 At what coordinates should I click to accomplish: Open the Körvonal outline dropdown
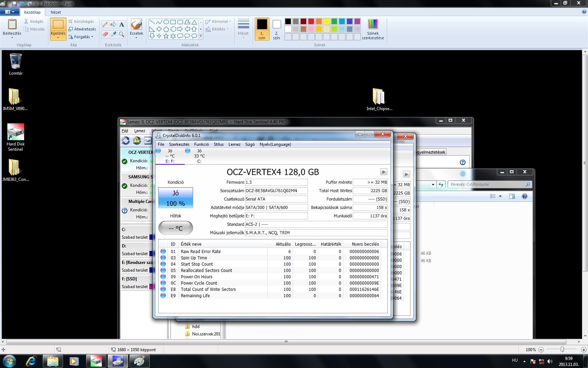point(218,21)
